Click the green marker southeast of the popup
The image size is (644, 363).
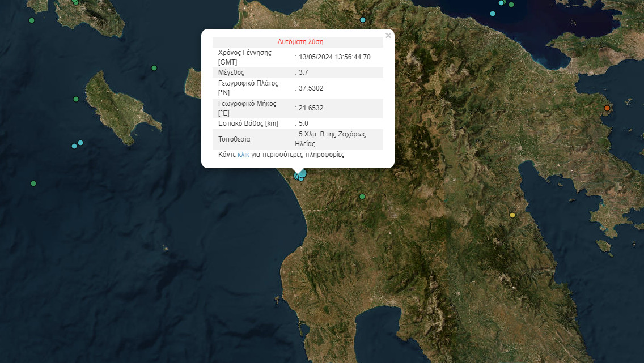tap(362, 197)
